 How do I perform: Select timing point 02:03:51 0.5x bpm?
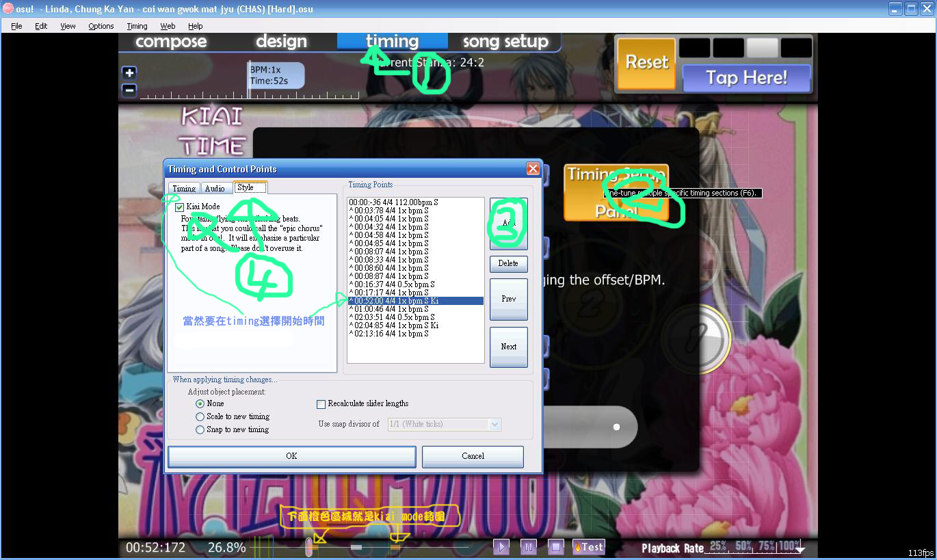(415, 317)
